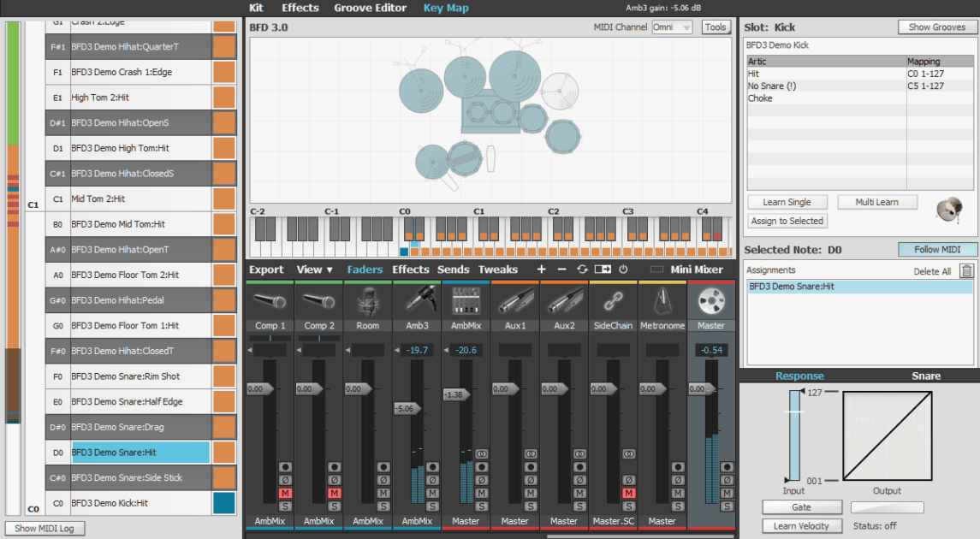Click the Response input velocity range slider
Viewport: 980px width, 539px height.
point(794,435)
